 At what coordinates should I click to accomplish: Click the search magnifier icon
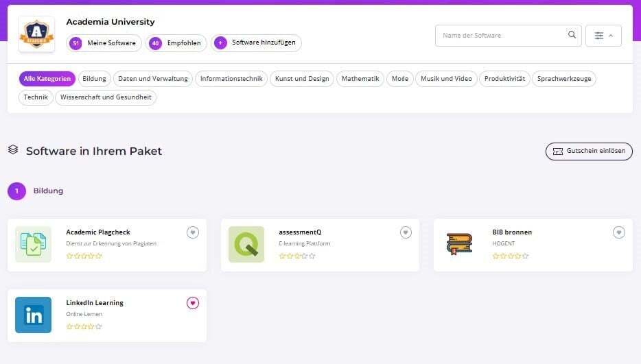tap(572, 36)
